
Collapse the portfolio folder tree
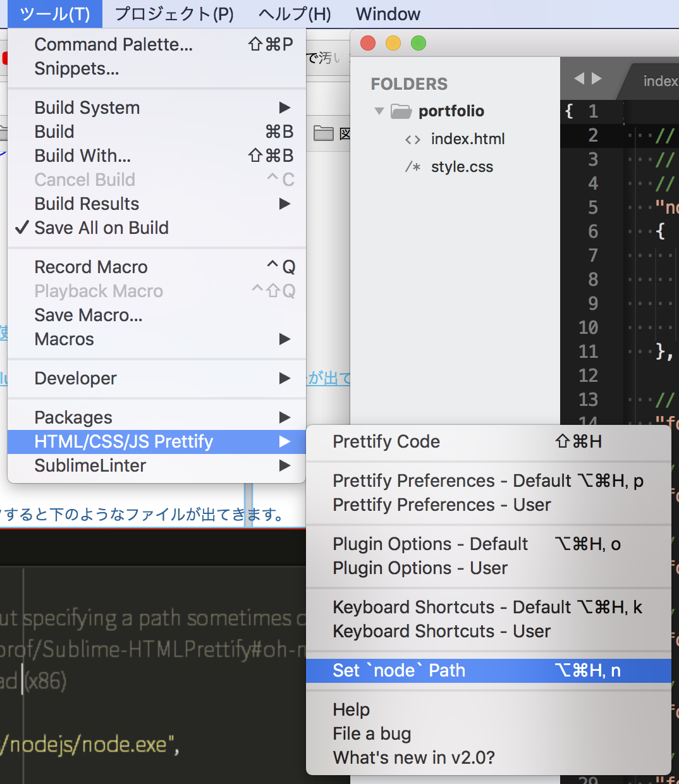pos(379,111)
